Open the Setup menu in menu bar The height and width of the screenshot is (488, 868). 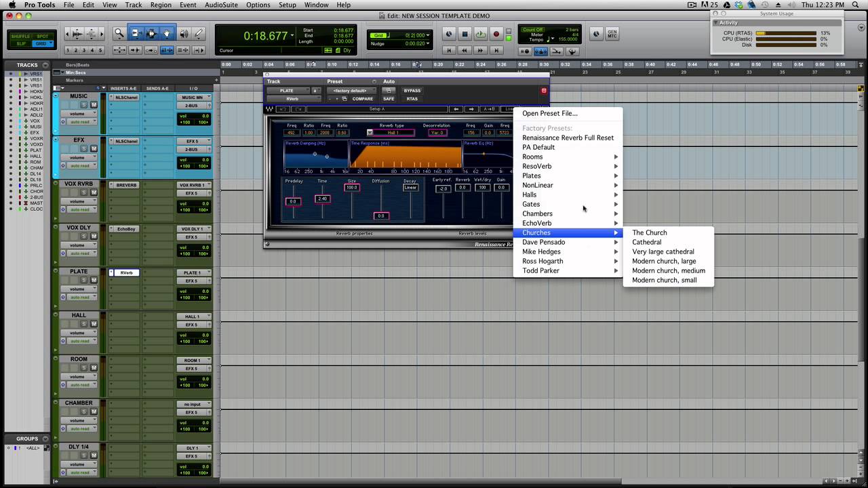pos(288,5)
